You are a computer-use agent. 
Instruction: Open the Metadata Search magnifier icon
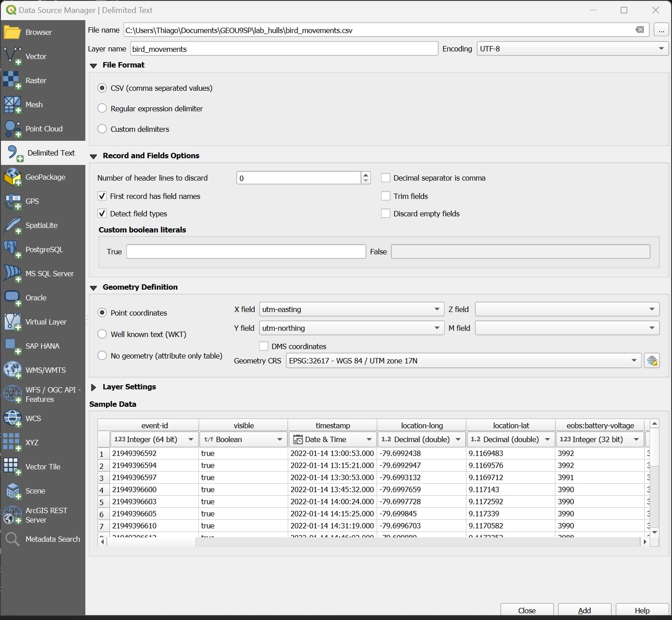(x=12, y=539)
